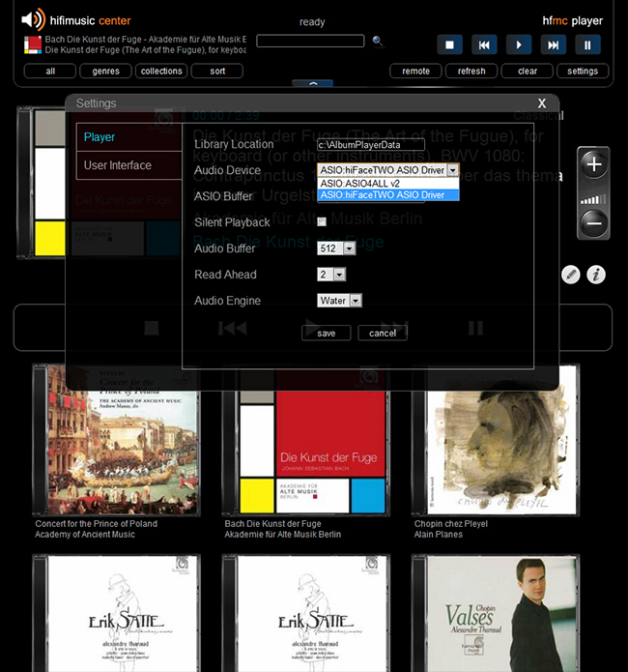Open the album info icon
Viewport: 628px width, 672px height.
pyautogui.click(x=596, y=275)
